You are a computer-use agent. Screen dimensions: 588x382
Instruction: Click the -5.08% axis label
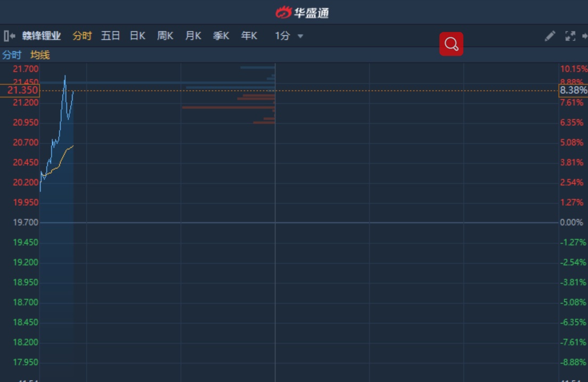coord(574,303)
